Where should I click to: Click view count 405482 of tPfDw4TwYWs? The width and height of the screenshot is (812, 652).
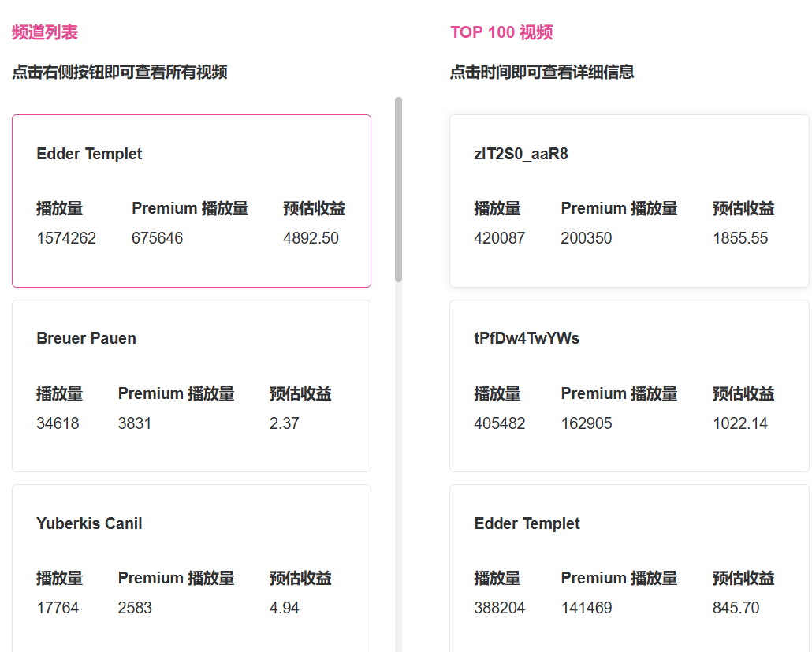click(499, 423)
